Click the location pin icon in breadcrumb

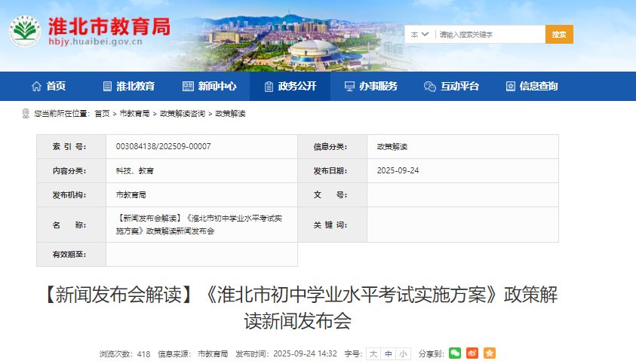pyautogui.click(x=26, y=114)
